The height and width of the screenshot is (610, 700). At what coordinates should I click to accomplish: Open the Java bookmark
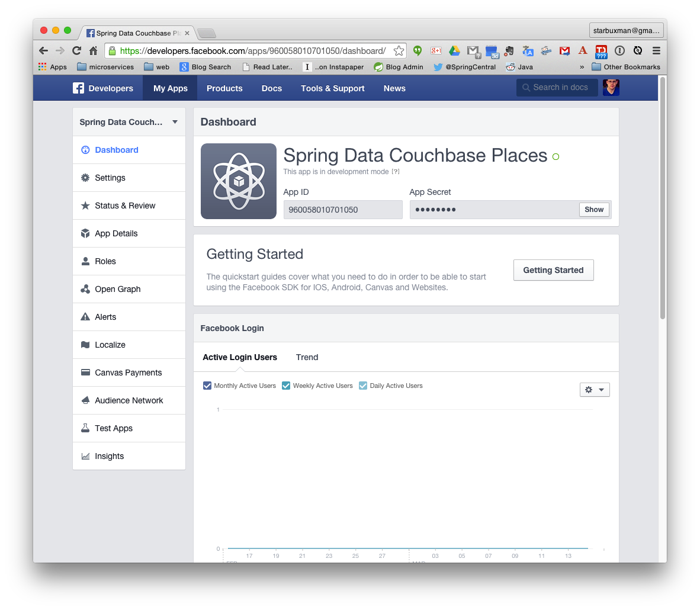519,67
